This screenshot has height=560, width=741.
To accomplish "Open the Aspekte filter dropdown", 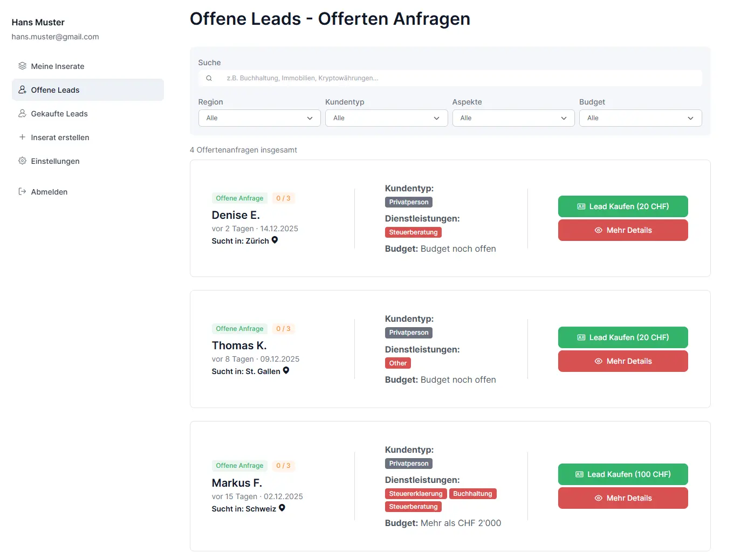I will [x=513, y=118].
